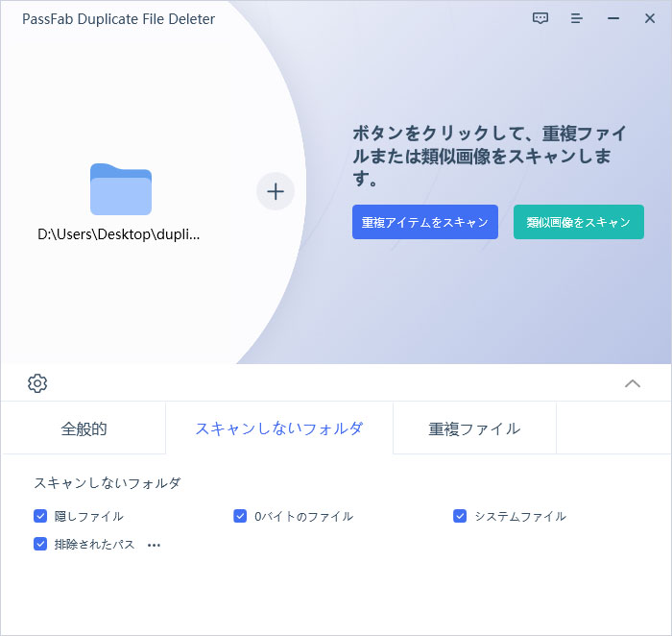672x636 pixels.
Task: Disable the システムファイル checkbox
Action: [x=460, y=516]
